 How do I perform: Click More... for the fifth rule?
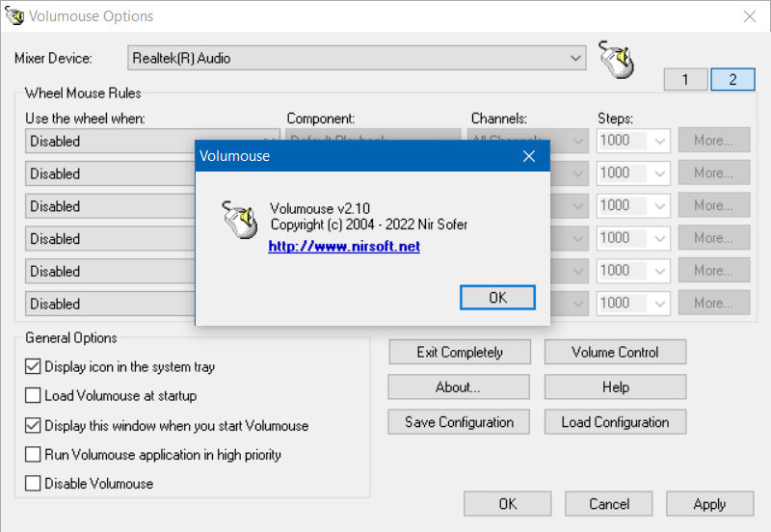coord(714,270)
